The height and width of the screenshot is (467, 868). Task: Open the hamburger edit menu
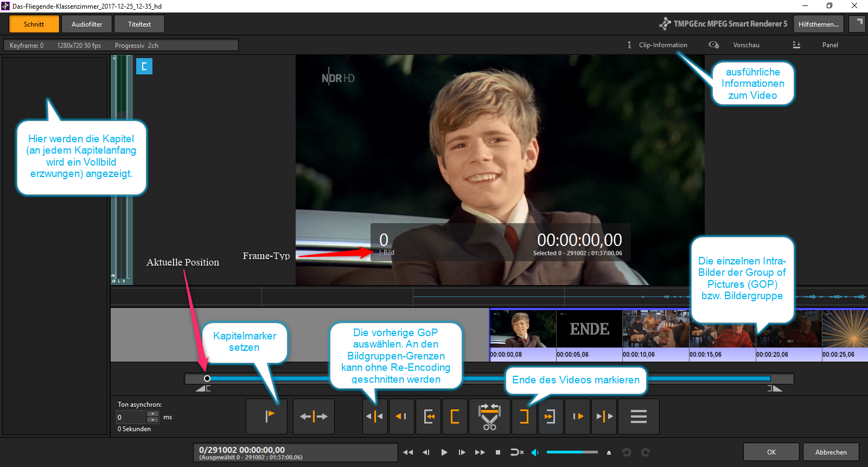pos(639,416)
